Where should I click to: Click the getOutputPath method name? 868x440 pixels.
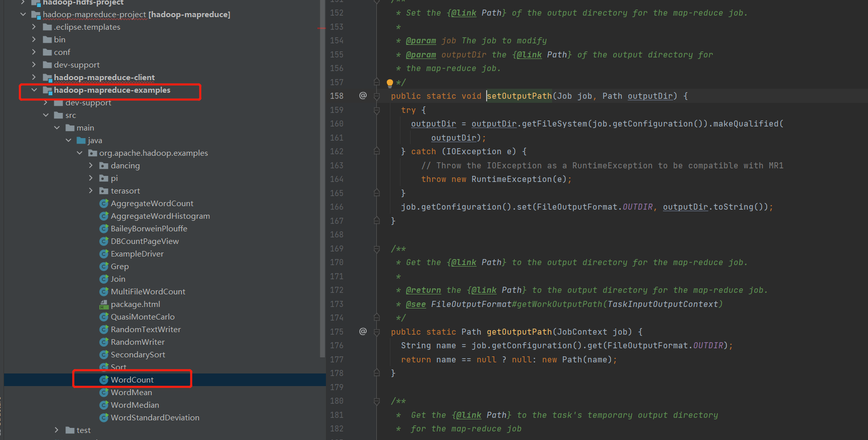519,332
